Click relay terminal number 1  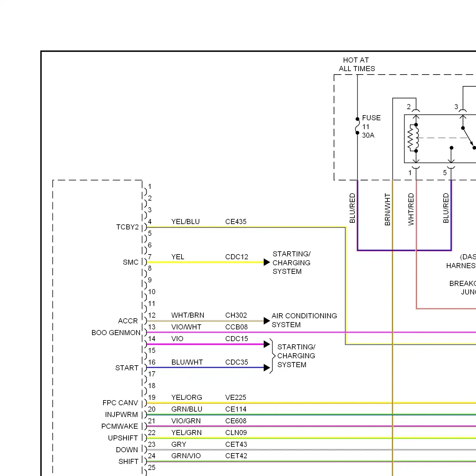pos(410,173)
